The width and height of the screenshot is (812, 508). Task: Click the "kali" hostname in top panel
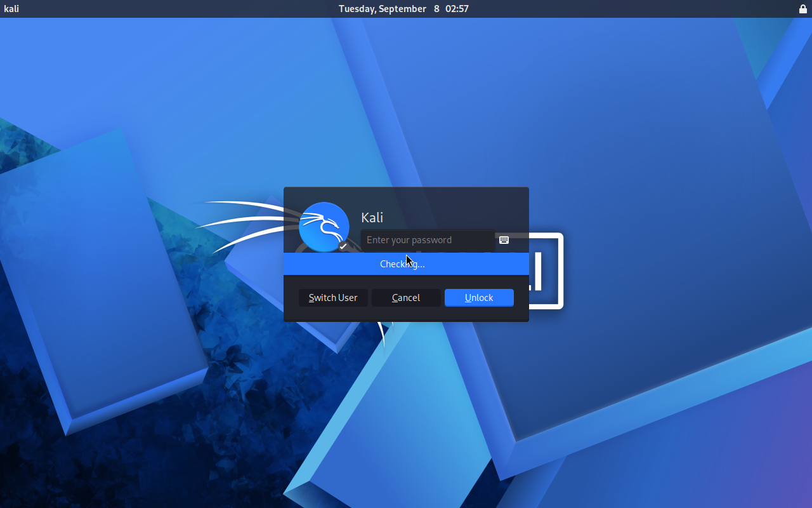coord(11,9)
